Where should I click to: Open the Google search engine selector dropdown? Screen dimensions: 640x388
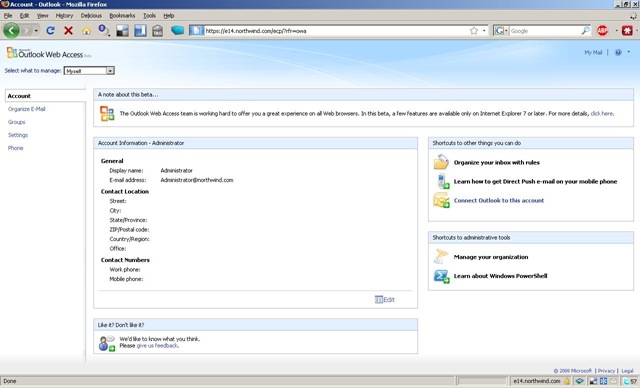click(x=501, y=31)
